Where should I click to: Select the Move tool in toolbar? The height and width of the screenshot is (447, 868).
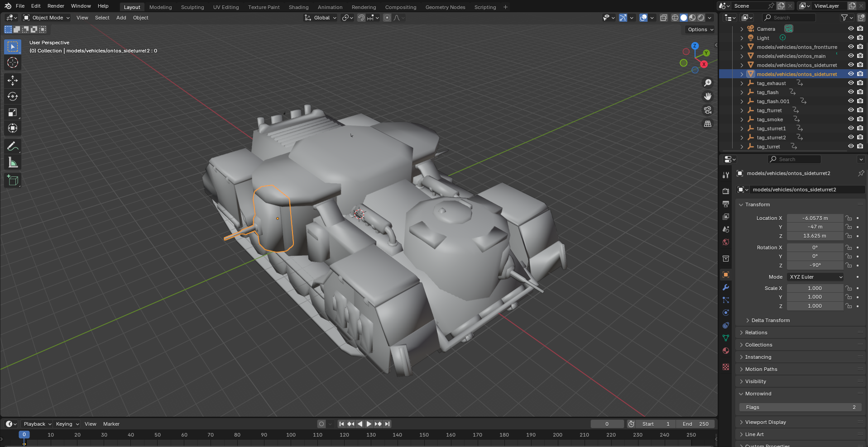click(x=13, y=81)
